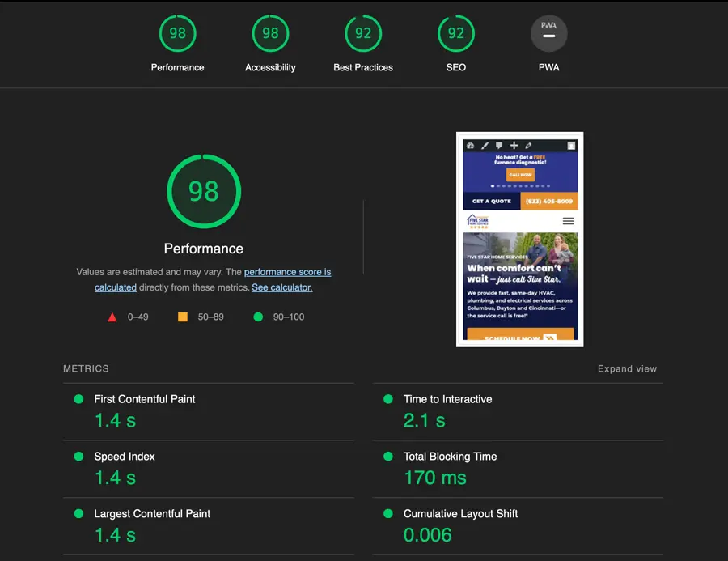Open the Accessibility category label
Image resolution: width=728 pixels, height=561 pixels.
pyautogui.click(x=270, y=67)
